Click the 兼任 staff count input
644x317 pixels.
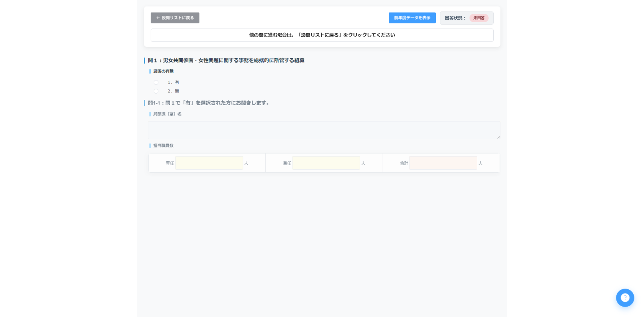(x=326, y=163)
